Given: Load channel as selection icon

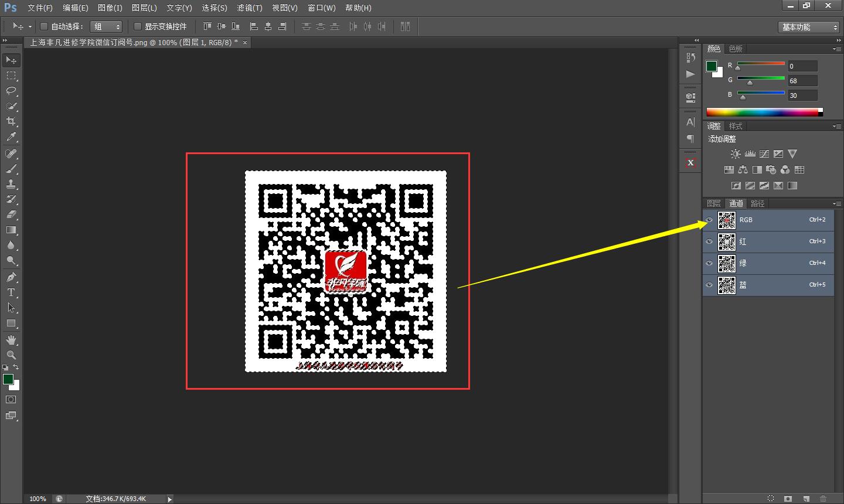Looking at the screenshot, I should (x=771, y=498).
